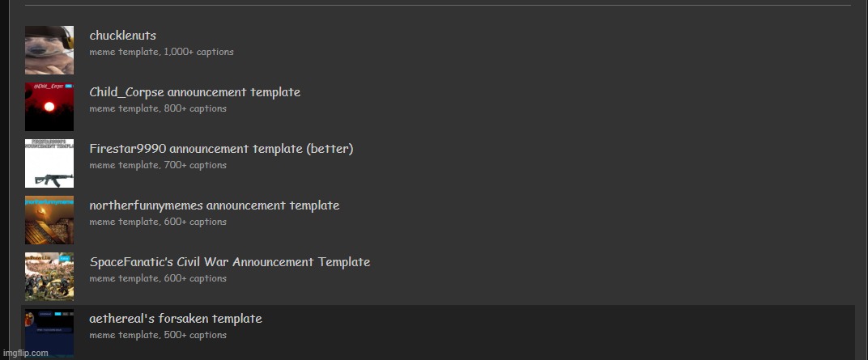Viewport: 868px width, 360px height.
Task: Select the northerfunnymemes announcement template title
Action: [x=214, y=205]
